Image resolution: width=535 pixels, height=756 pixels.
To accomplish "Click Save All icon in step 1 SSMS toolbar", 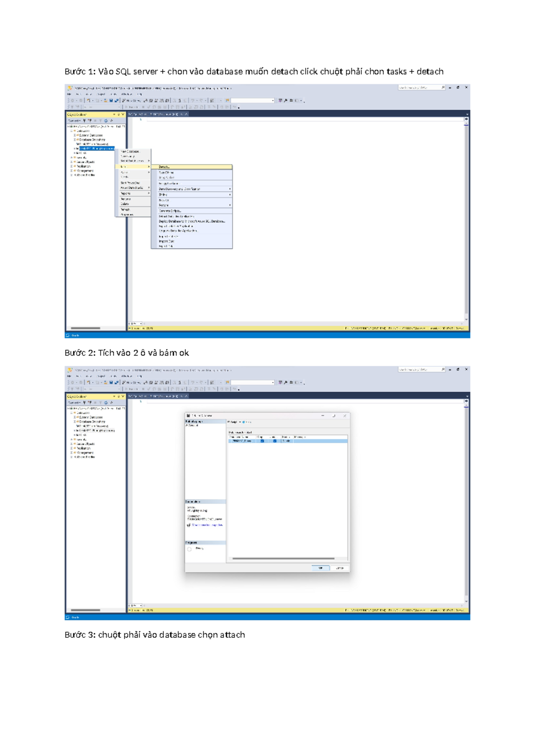I will pyautogui.click(x=116, y=100).
